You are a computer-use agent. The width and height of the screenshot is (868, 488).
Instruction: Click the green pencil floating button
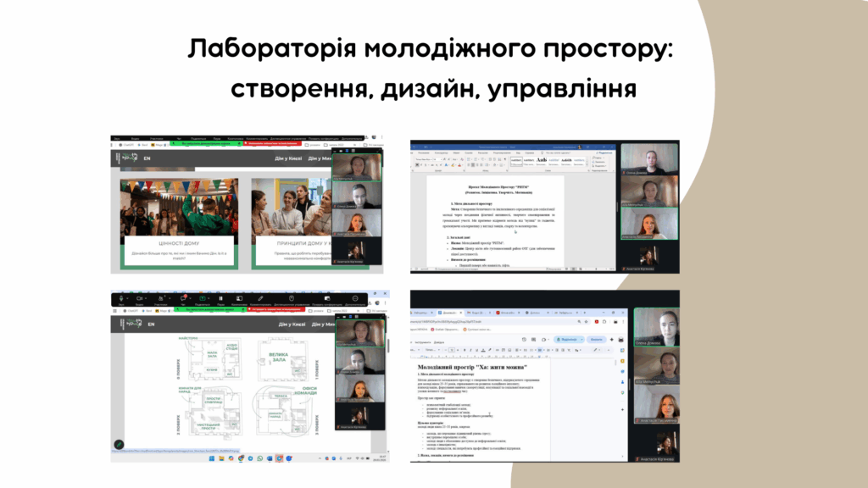point(120,444)
